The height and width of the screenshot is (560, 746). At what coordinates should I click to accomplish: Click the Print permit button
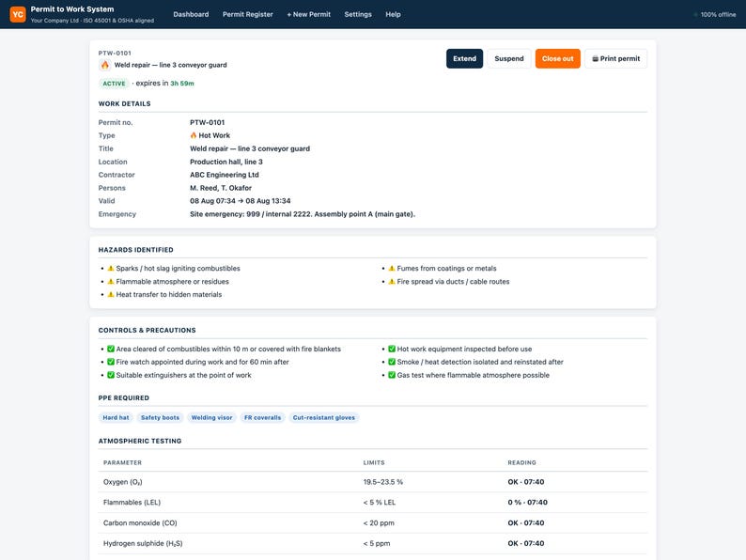point(616,58)
